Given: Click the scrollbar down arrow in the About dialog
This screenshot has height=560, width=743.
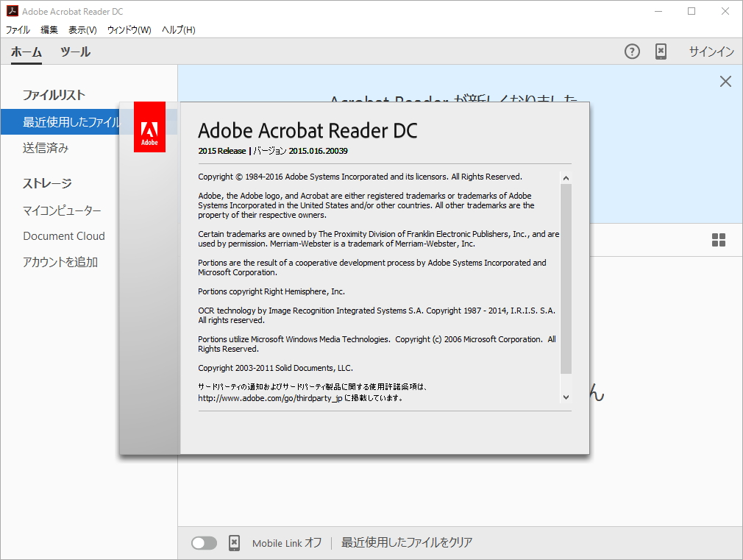Looking at the screenshot, I should (566, 397).
